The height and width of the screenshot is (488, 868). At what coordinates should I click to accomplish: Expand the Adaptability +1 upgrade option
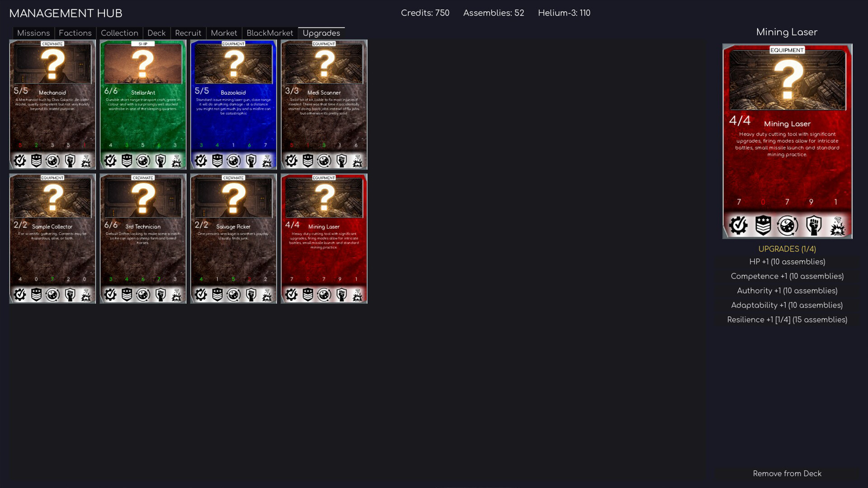click(x=787, y=305)
